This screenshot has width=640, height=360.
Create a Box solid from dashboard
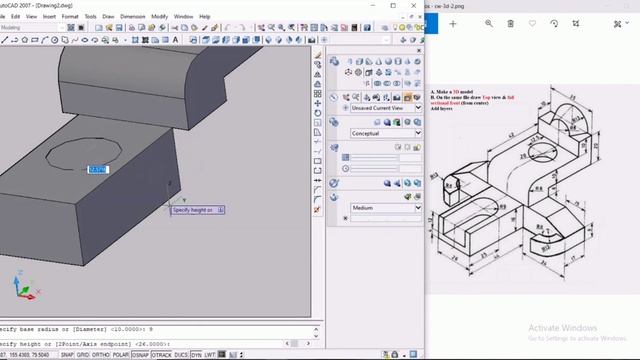point(359,62)
